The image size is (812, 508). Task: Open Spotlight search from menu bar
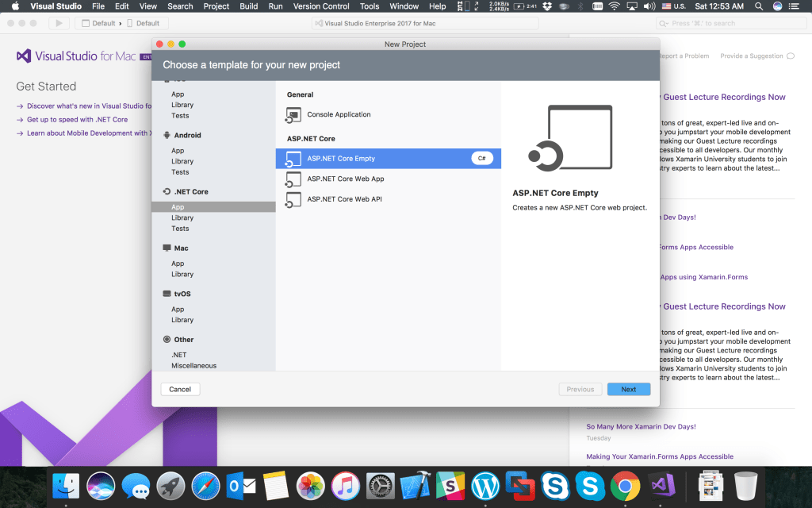pyautogui.click(x=759, y=6)
